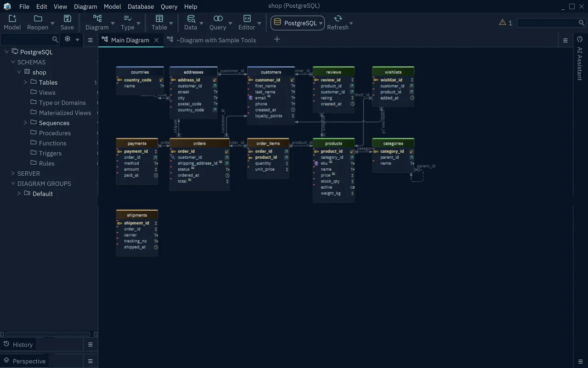
Task: Open the File menu
Action: (x=24, y=6)
